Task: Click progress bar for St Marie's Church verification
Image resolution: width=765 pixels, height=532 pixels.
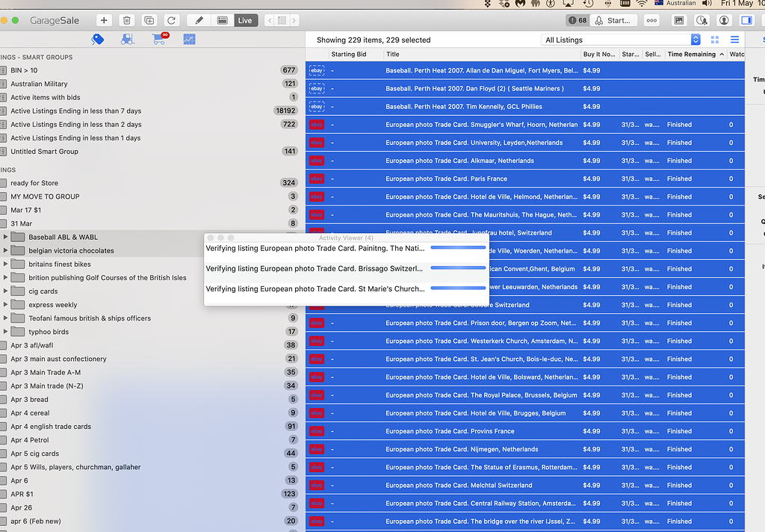Action: pyautogui.click(x=458, y=288)
